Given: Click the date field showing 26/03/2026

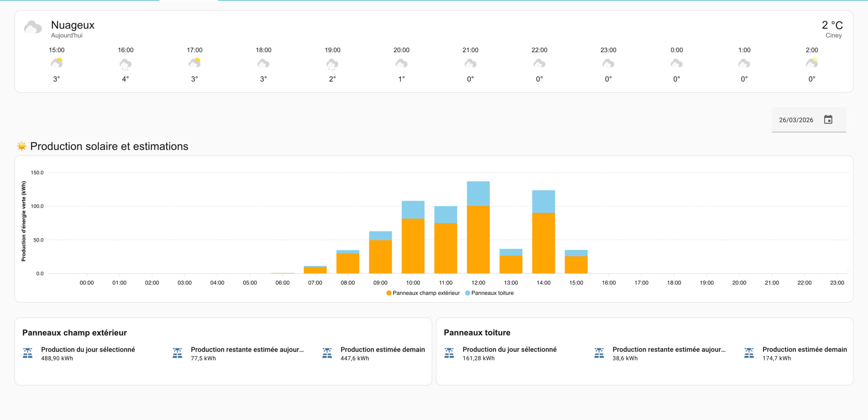Looking at the screenshot, I should [x=796, y=120].
